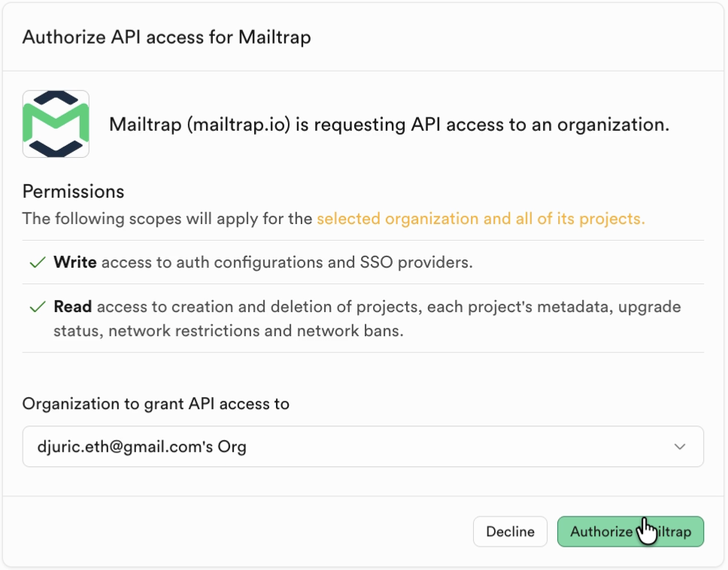Click the "Permissions" heading

click(x=74, y=191)
